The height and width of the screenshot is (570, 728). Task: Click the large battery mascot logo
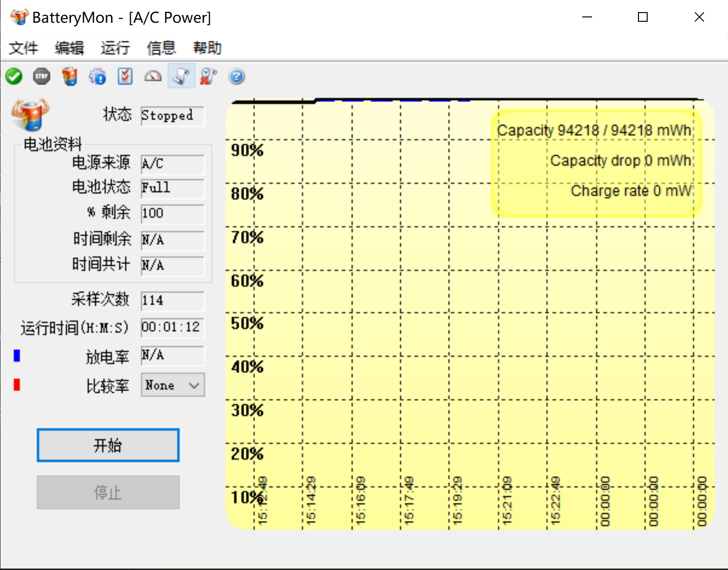(x=30, y=115)
